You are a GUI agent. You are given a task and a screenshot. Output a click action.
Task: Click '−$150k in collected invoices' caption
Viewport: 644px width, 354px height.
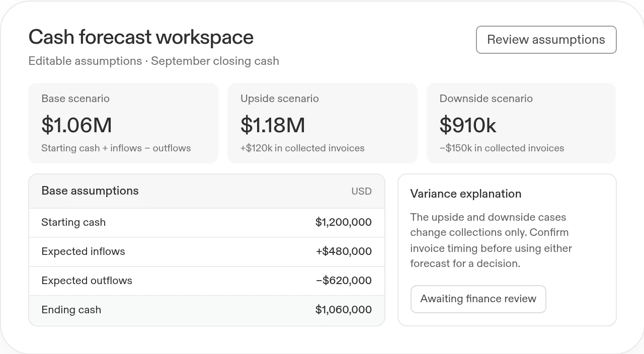(502, 148)
